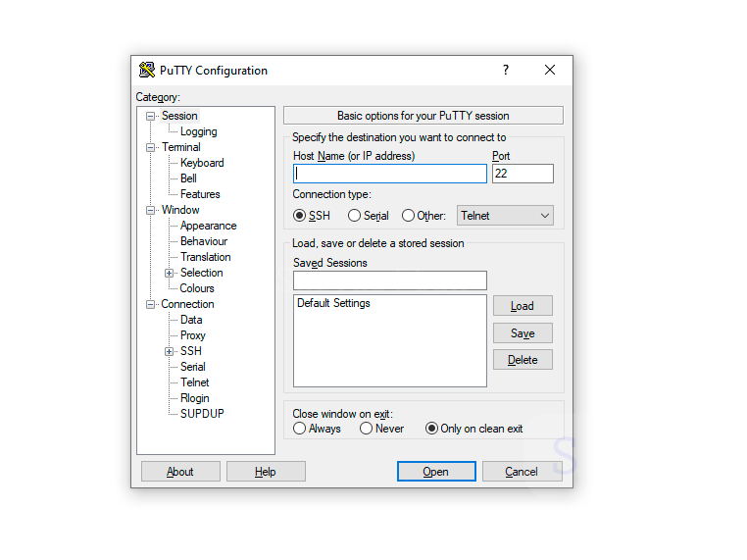Screen dimensions: 747x560
Task: Open Keyboard settings category
Action: (202, 163)
